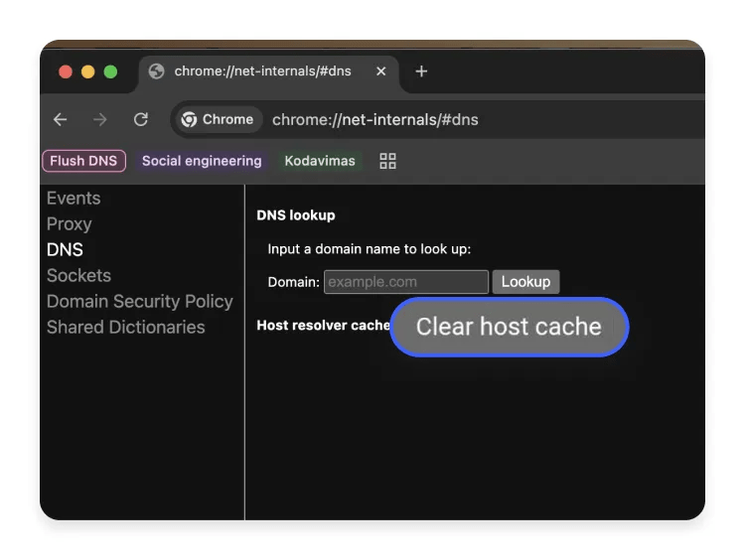Open the tab groups grid icon

point(388,161)
